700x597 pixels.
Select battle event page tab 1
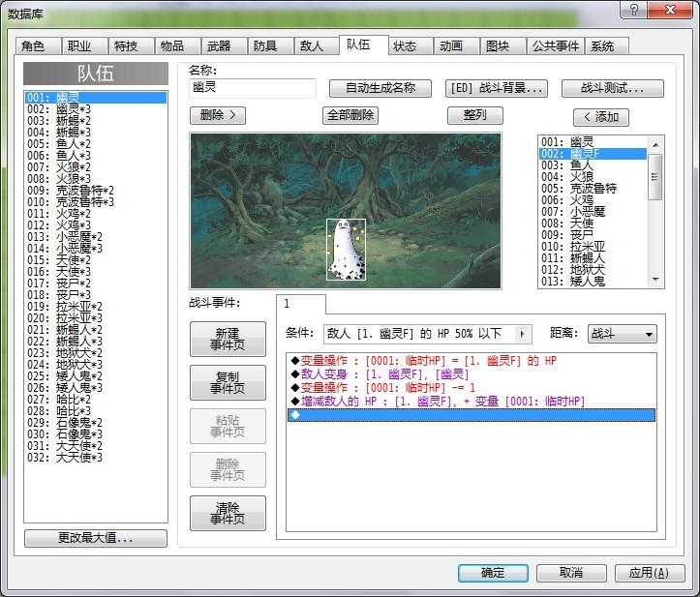pyautogui.click(x=301, y=304)
